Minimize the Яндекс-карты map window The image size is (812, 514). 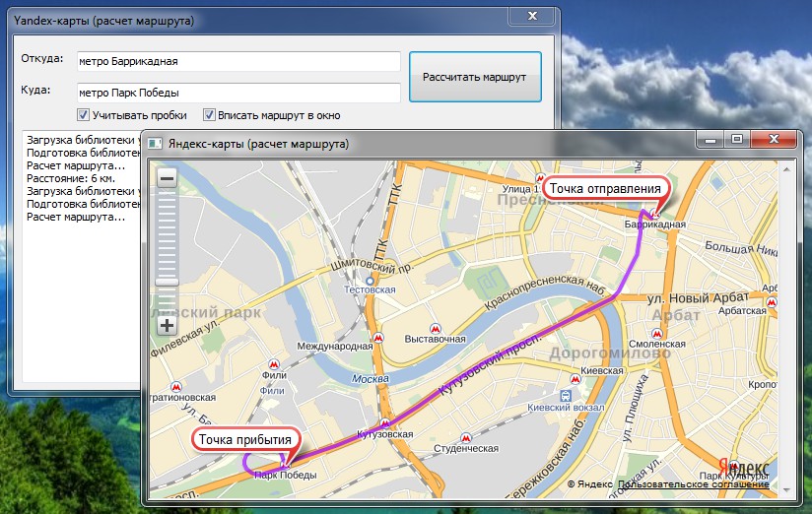pyautogui.click(x=710, y=139)
